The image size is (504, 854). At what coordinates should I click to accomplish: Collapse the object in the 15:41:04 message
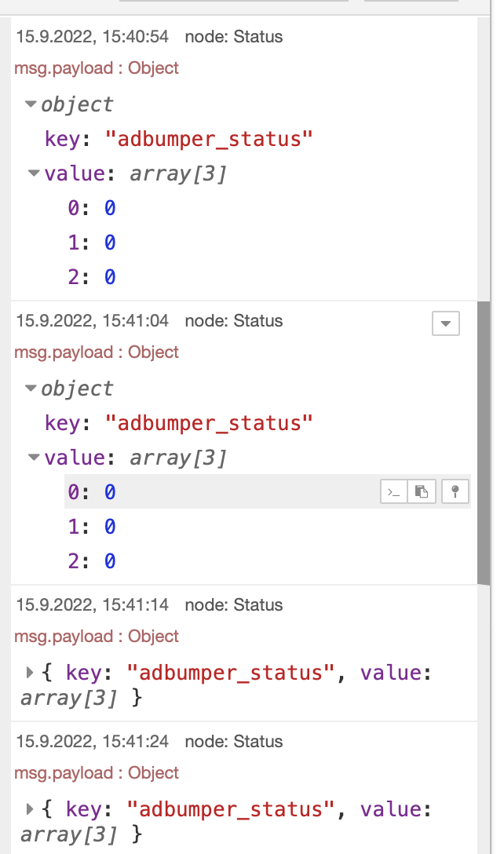click(31, 388)
